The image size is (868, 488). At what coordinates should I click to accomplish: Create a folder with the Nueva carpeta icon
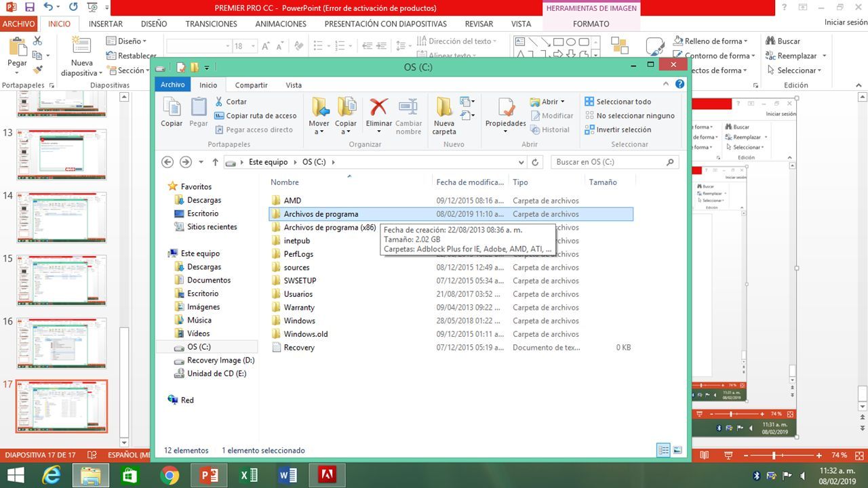click(x=444, y=106)
